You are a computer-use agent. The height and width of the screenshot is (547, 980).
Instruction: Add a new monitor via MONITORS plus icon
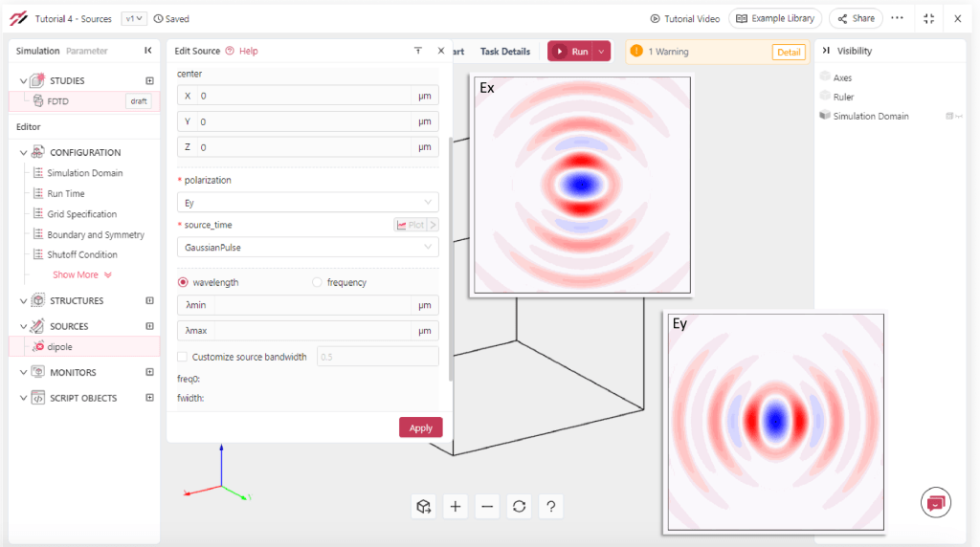[149, 372]
